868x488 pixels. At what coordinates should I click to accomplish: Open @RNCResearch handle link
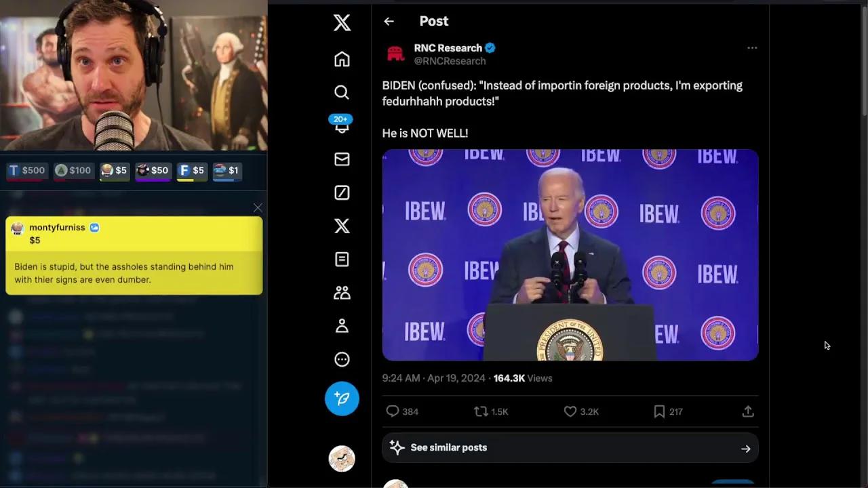(x=450, y=61)
